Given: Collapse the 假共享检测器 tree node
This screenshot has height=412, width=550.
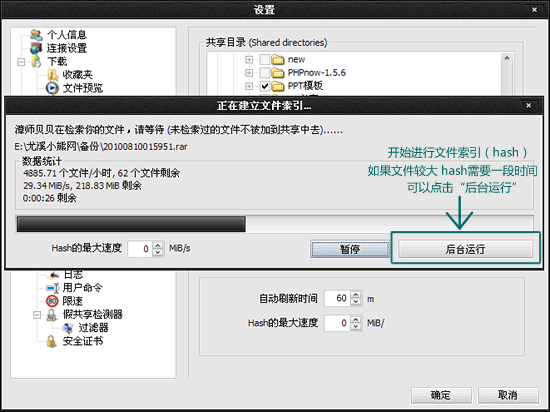Looking at the screenshot, I should pos(37,315).
